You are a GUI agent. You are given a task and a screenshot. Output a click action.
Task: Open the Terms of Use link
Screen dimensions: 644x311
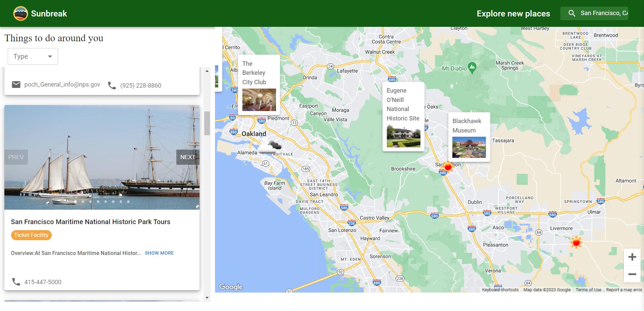tap(588, 290)
